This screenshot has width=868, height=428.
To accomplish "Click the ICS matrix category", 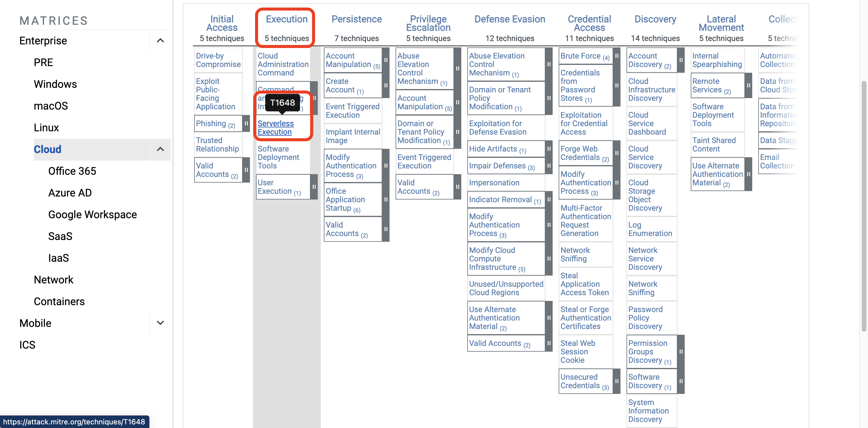I will tap(27, 344).
